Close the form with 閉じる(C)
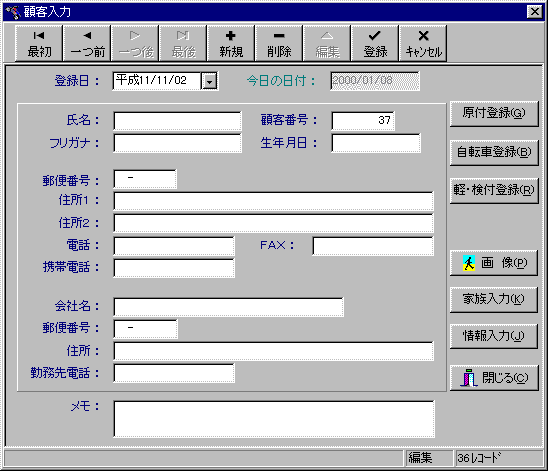The height and width of the screenshot is (471, 548). (x=494, y=378)
